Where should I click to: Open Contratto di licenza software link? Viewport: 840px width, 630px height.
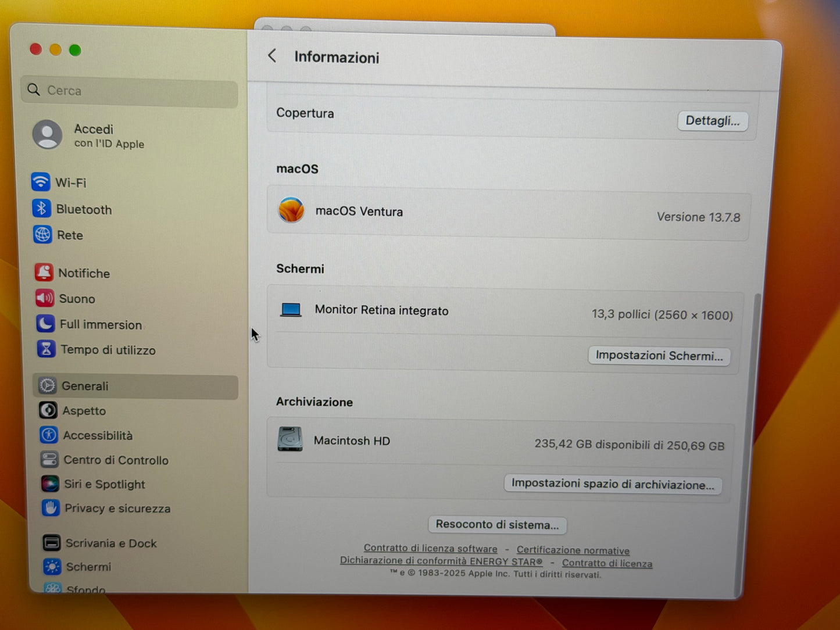click(431, 548)
